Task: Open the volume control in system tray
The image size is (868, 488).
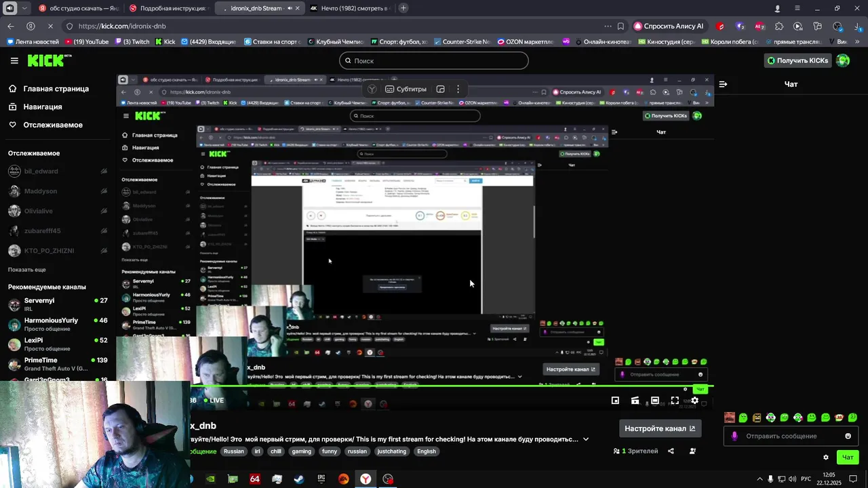Action: click(x=793, y=479)
